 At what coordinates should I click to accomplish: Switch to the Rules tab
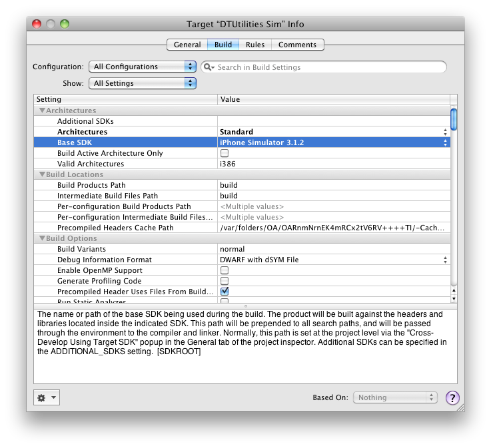(x=254, y=45)
